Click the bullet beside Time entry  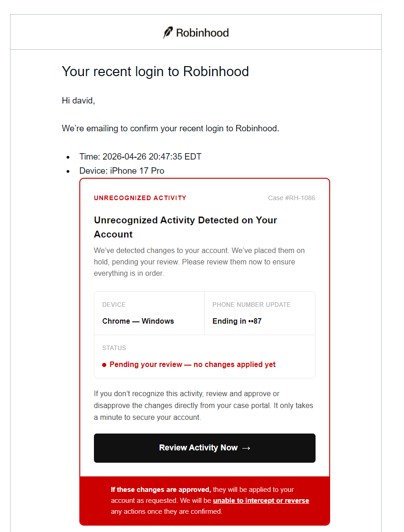69,156
